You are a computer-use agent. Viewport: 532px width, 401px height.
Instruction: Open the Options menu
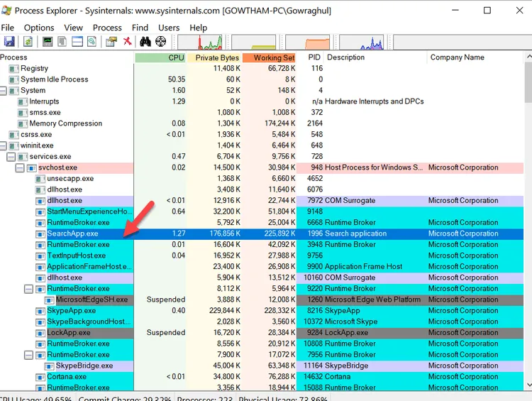39,28
